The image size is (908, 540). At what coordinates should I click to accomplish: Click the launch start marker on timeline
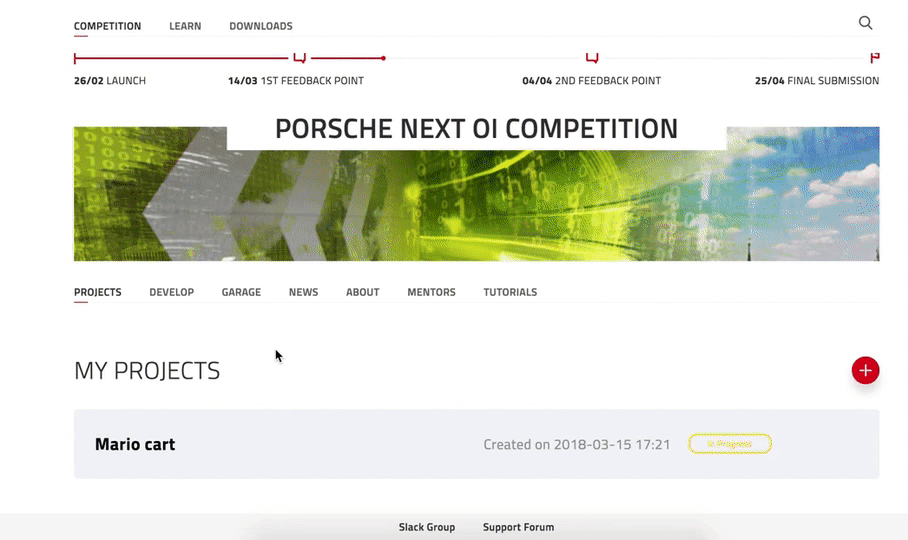pos(75,58)
